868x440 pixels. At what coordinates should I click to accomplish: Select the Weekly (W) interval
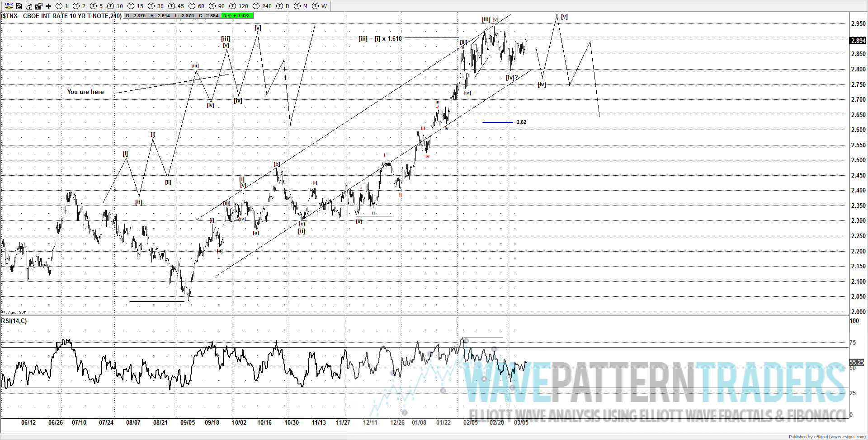point(319,6)
